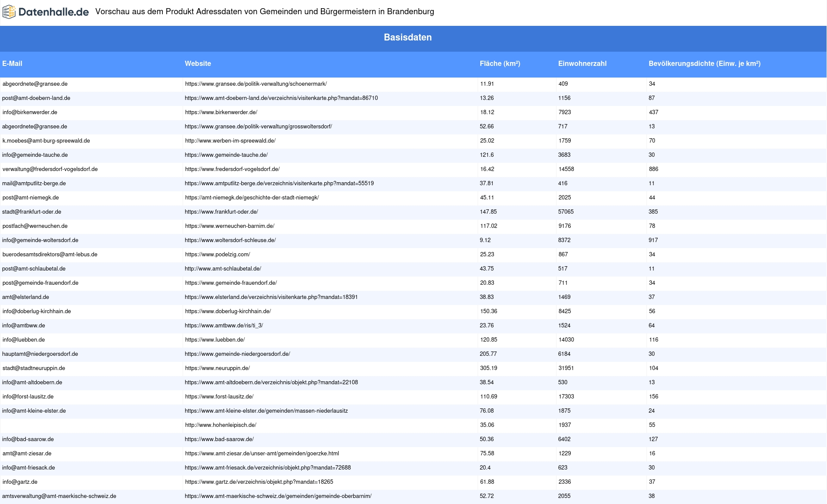Click population value 14558

(566, 169)
